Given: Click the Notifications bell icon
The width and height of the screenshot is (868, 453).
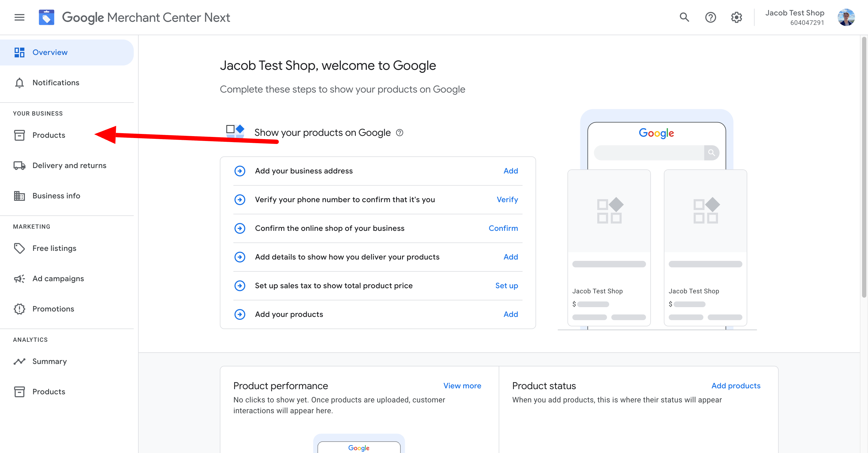Looking at the screenshot, I should [18, 82].
